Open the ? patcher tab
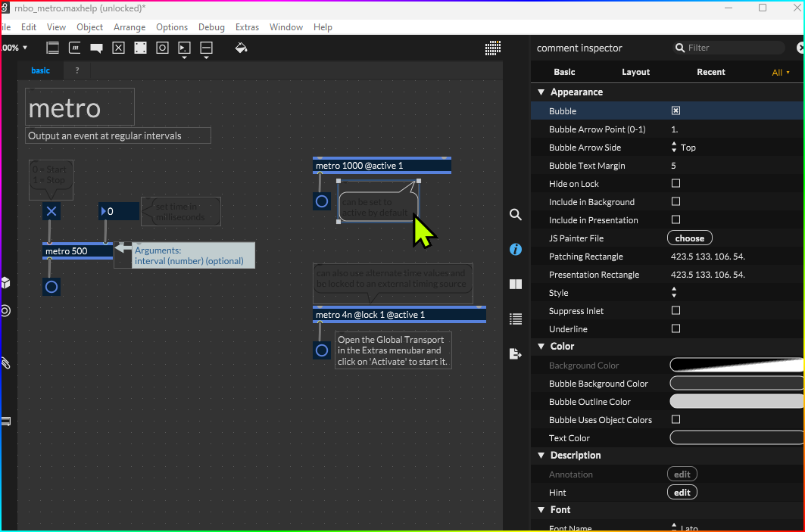Screen dimensions: 805x532 tap(77, 71)
